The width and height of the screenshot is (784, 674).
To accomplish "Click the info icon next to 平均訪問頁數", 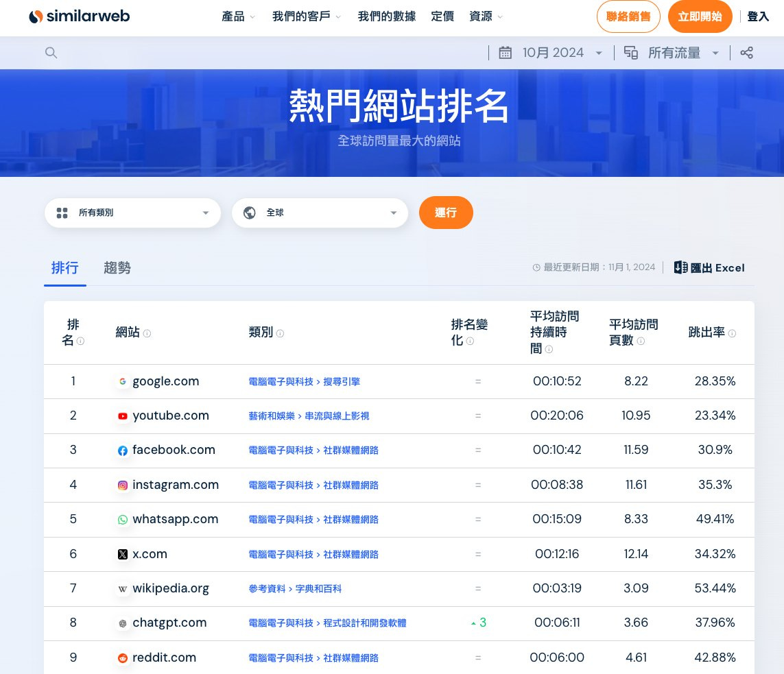I will click(641, 341).
